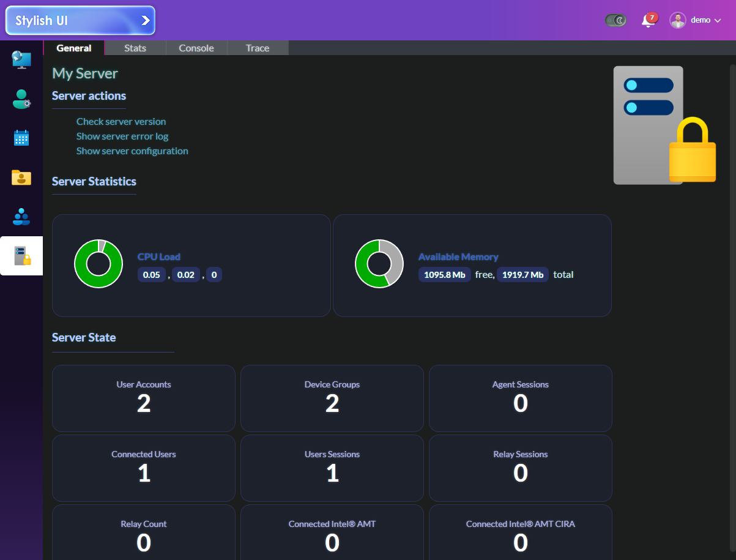Open the Show server error log link
Viewport: 736px width, 560px height.
point(122,136)
